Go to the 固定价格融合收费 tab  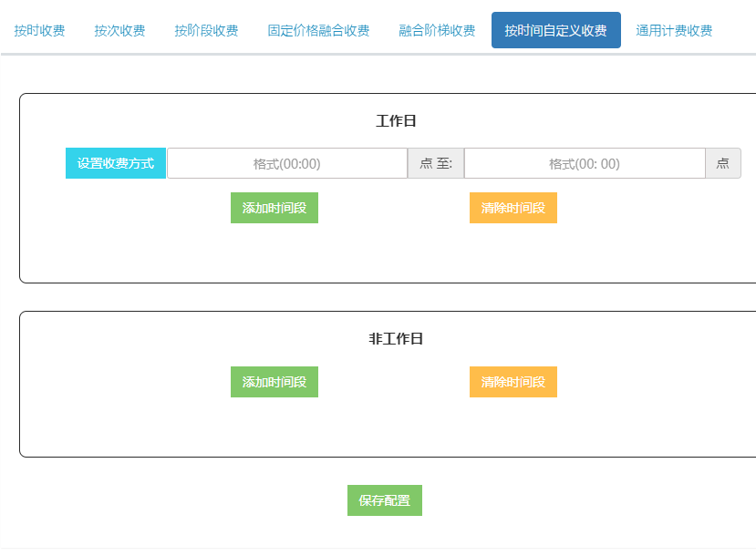click(318, 31)
